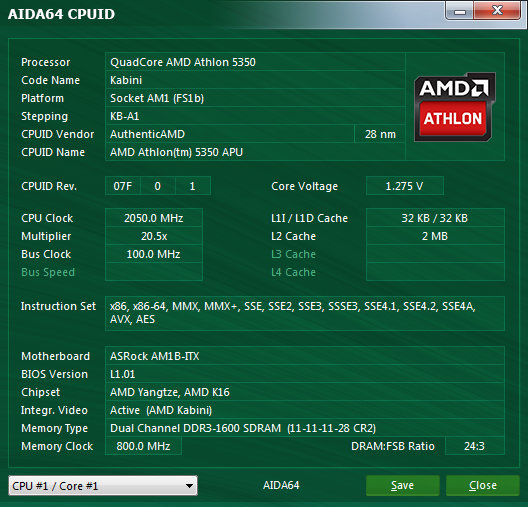Click the Motherboard ASRock AM1B-ITX field

(305, 356)
